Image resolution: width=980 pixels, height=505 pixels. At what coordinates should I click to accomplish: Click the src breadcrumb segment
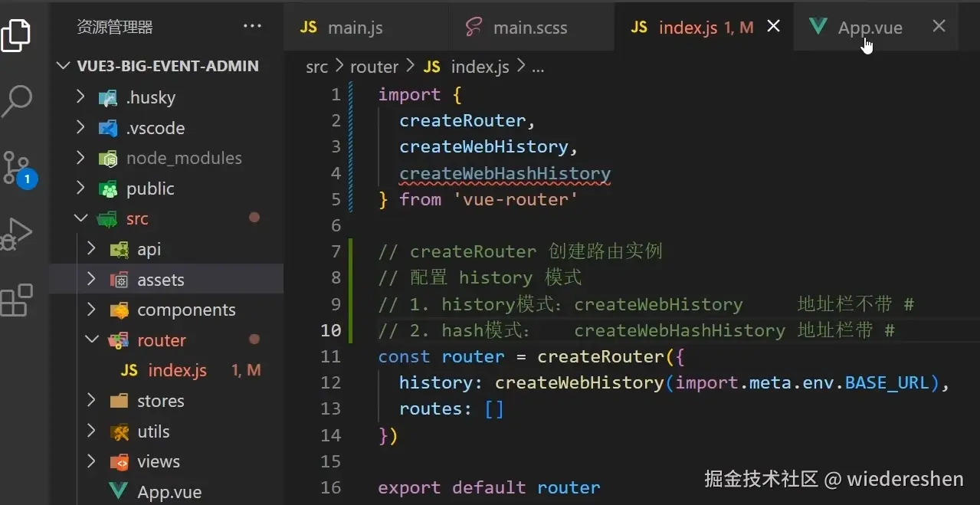[316, 67]
